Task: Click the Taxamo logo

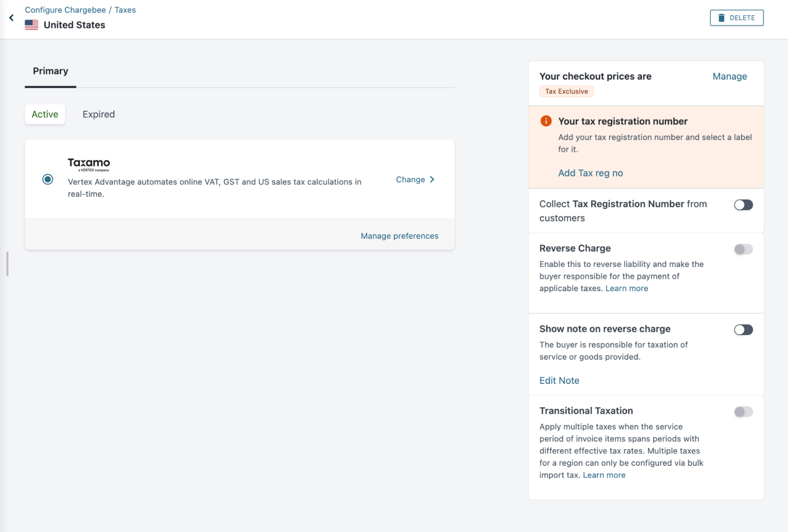Action: (x=89, y=164)
